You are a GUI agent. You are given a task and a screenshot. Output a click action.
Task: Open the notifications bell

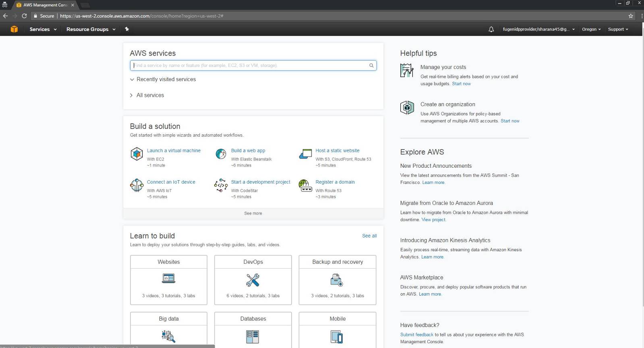click(x=491, y=29)
